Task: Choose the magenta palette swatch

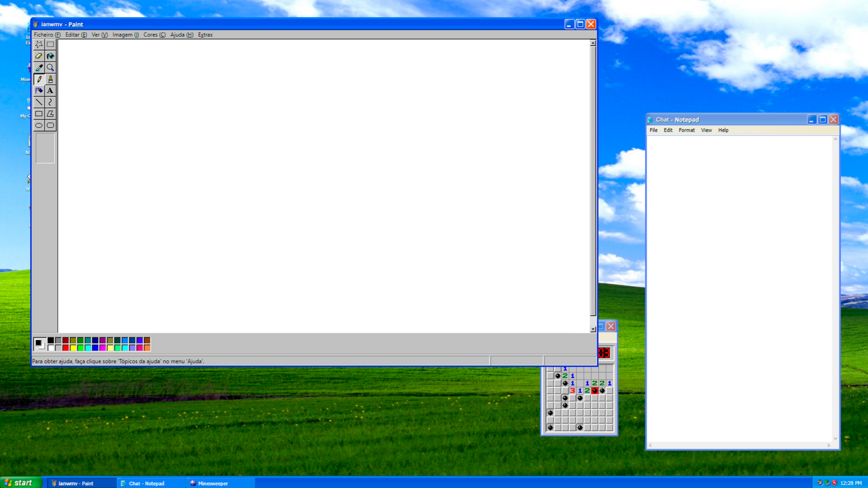Action: (x=103, y=348)
